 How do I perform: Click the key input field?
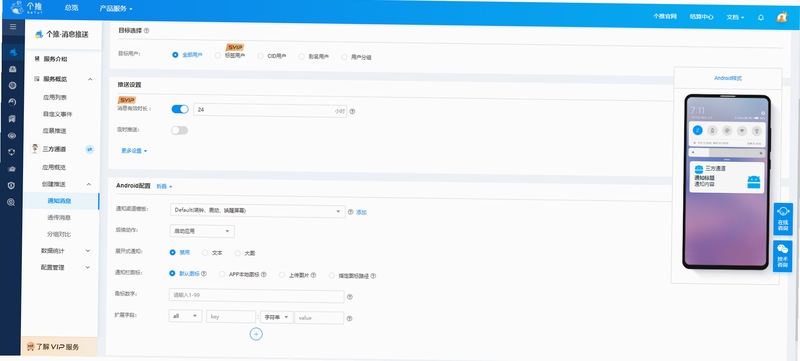pyautogui.click(x=231, y=317)
